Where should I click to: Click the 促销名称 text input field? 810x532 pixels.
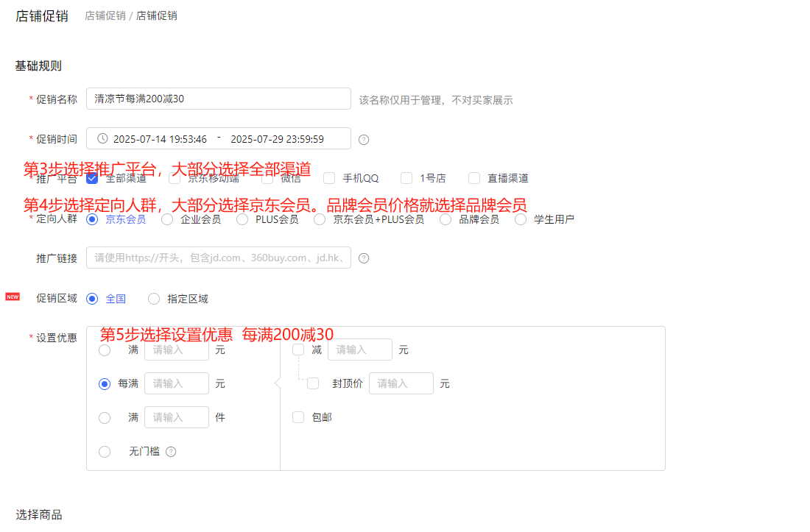point(218,99)
